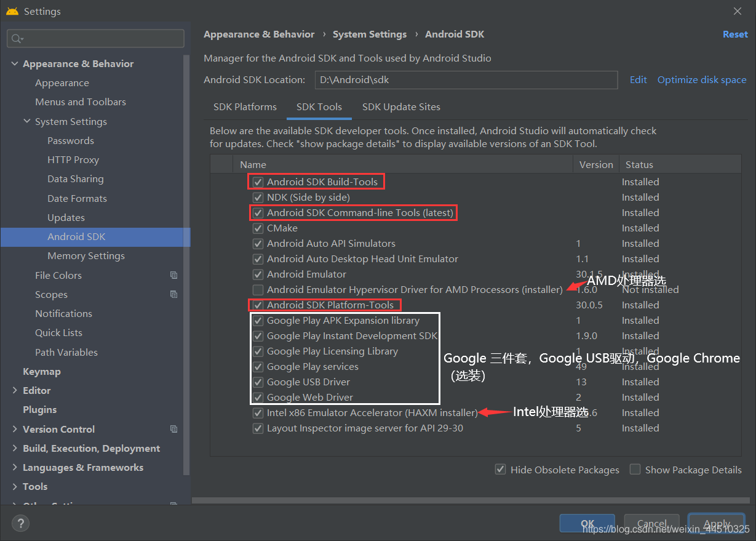Click Optimize disk space link
The height and width of the screenshot is (541, 756).
702,80
